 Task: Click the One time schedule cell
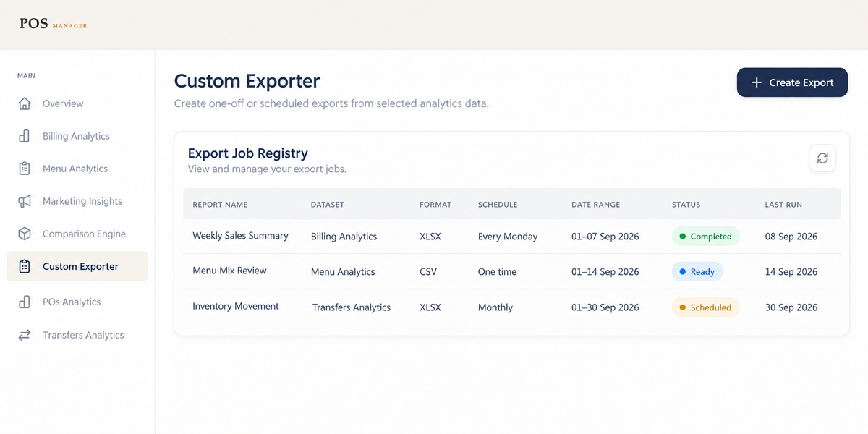click(497, 272)
